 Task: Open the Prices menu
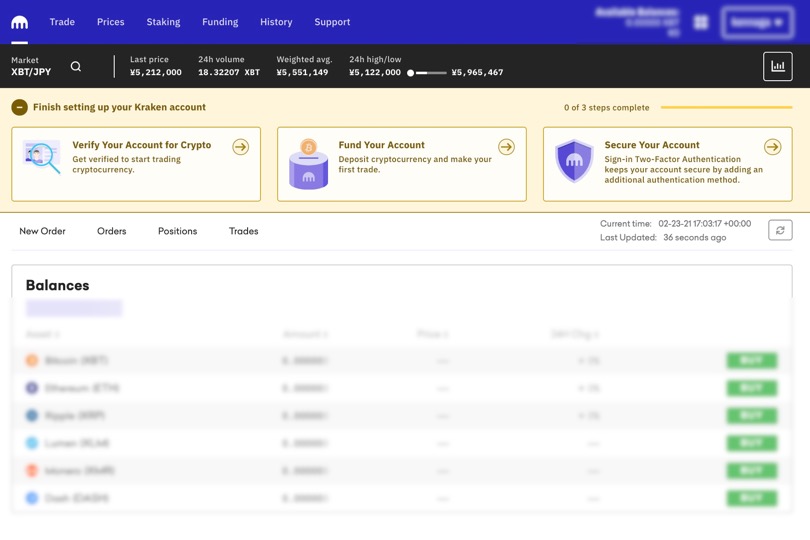[111, 22]
